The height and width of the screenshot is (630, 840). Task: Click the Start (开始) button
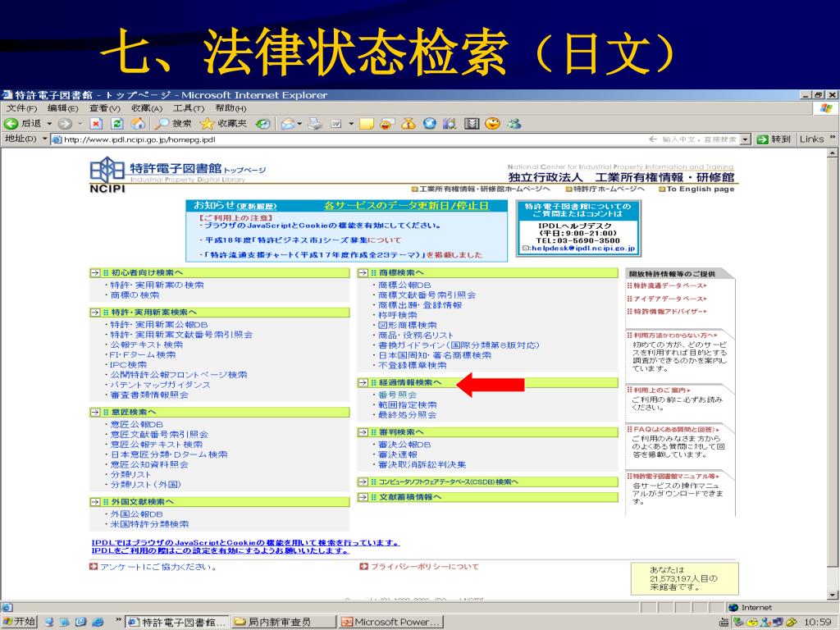pyautogui.click(x=19, y=622)
